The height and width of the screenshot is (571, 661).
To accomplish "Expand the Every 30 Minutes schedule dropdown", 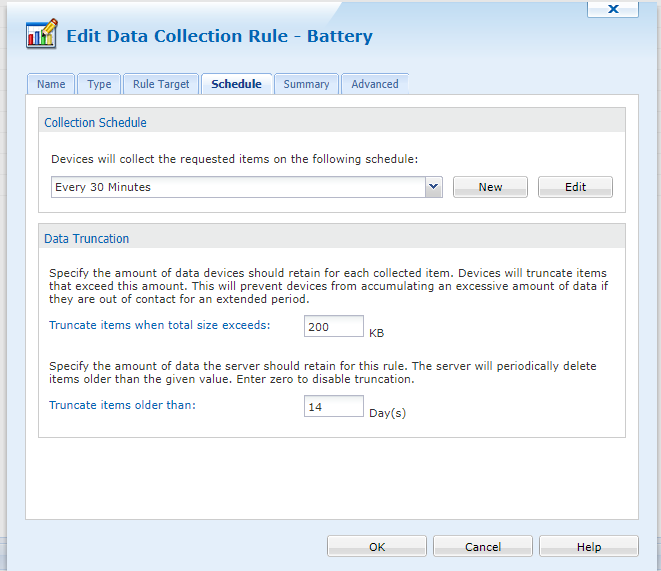I will [x=433, y=187].
